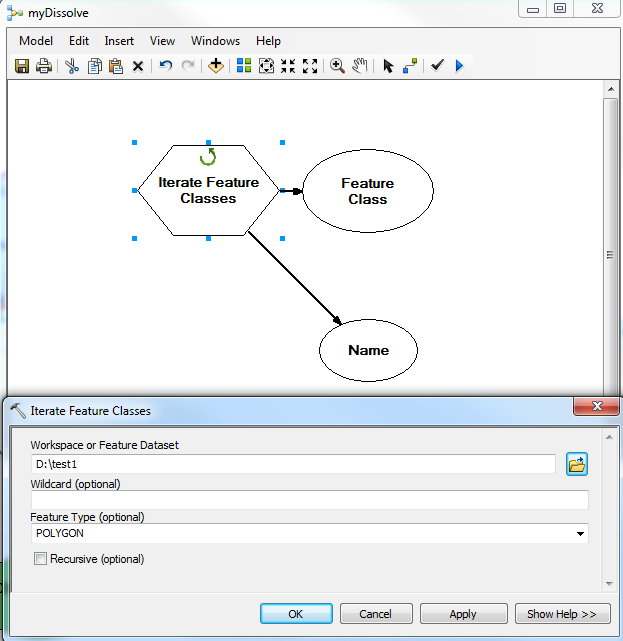
Task: Enable the Recursive option checkbox
Action: tap(40, 558)
